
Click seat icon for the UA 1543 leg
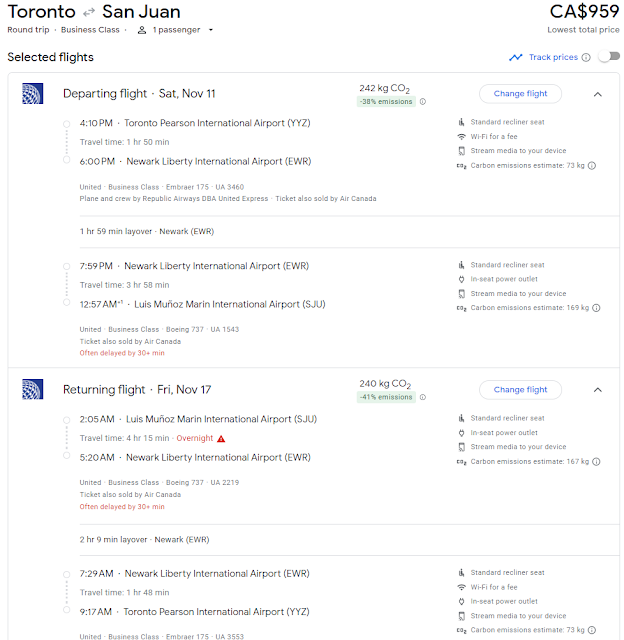[461, 265]
